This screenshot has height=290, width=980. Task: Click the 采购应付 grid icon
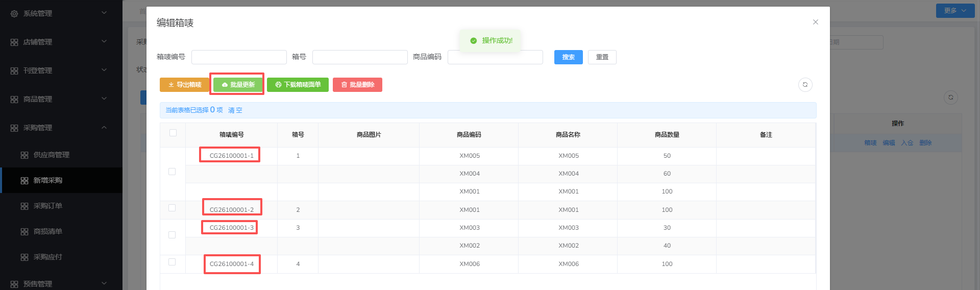24,257
